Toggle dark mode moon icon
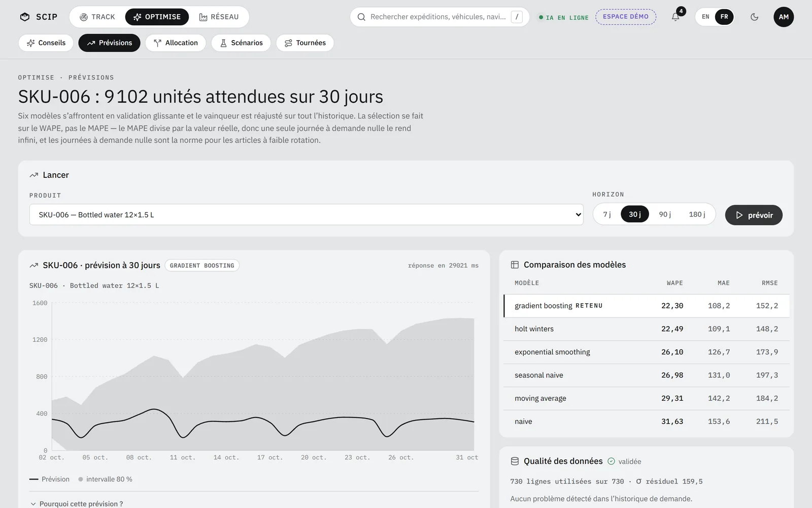 coord(754,17)
